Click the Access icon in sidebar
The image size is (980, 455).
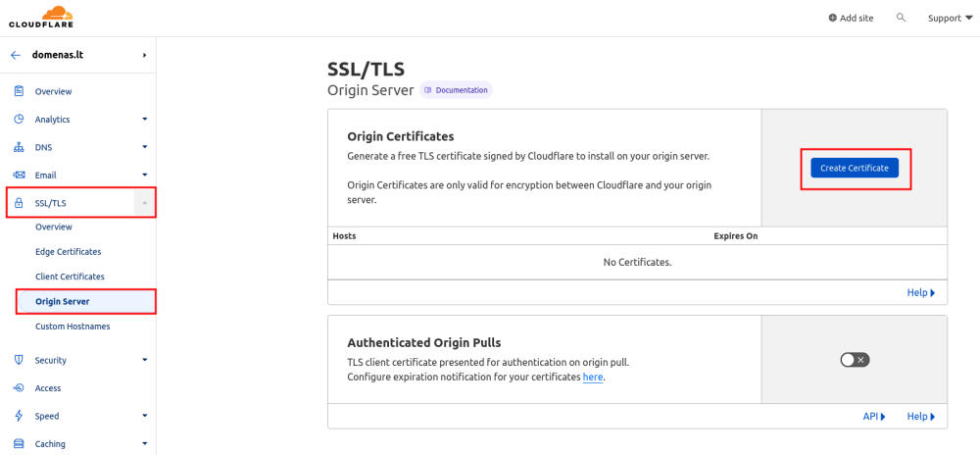click(19, 388)
